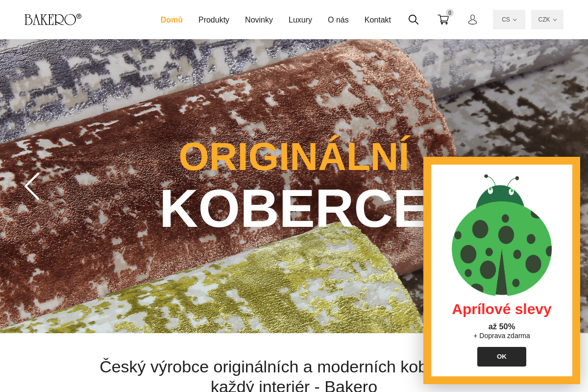
Task: Open the shopping cart icon
Action: click(x=443, y=20)
